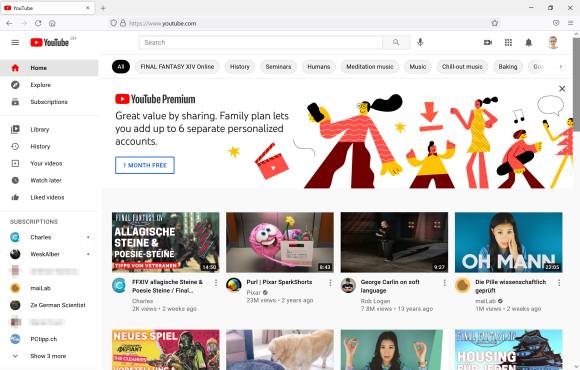This screenshot has width=580, height=370.
Task: Go back with browser back arrow
Action: [x=9, y=23]
